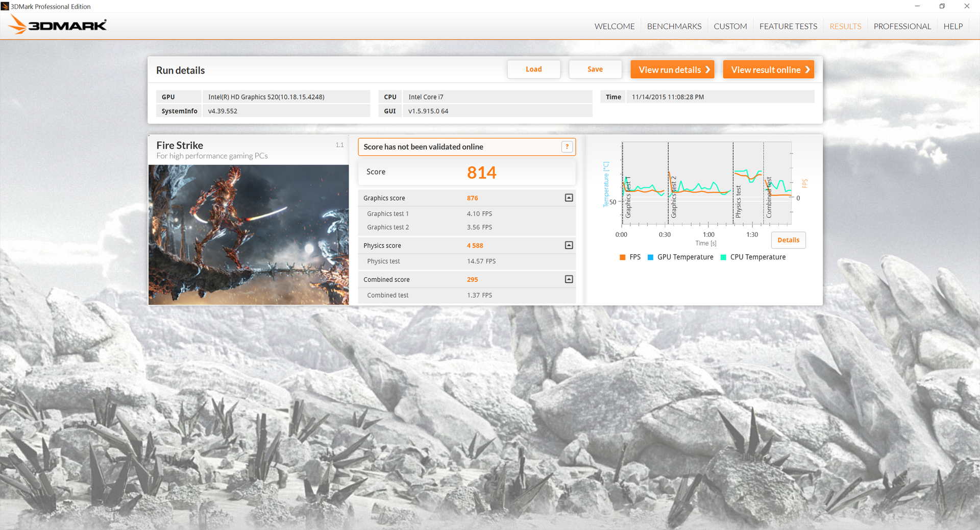Open View result online
The width and height of the screenshot is (980, 530).
(x=769, y=69)
